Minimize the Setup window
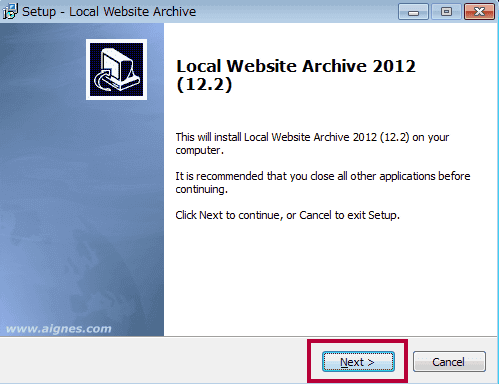The width and height of the screenshot is (499, 384). 413,12
